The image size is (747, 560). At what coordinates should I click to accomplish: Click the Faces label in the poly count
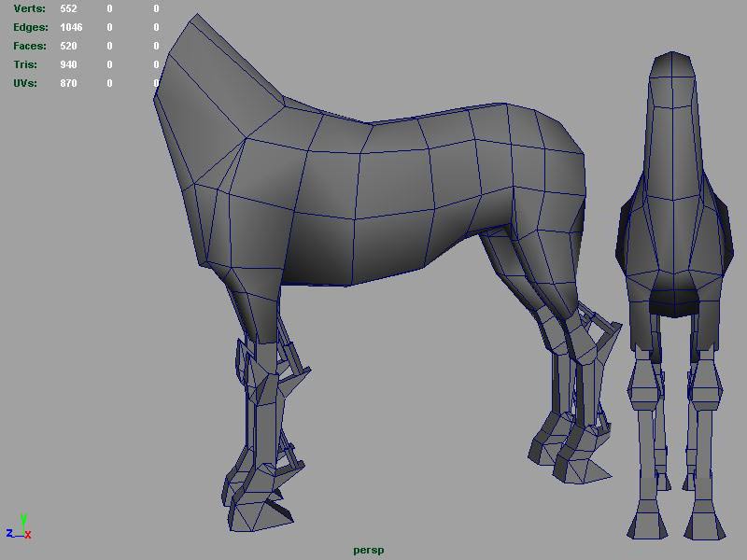point(30,46)
